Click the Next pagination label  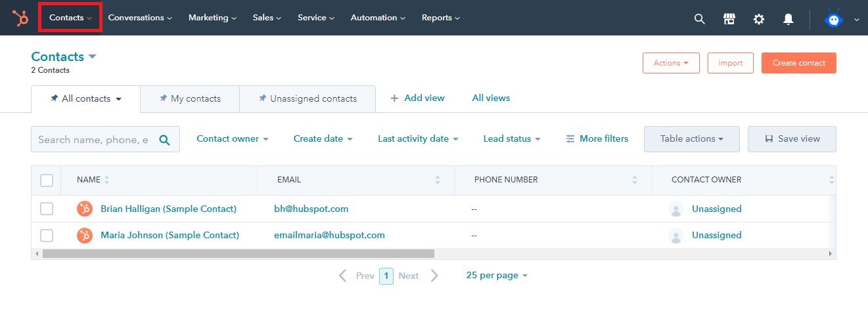[409, 276]
